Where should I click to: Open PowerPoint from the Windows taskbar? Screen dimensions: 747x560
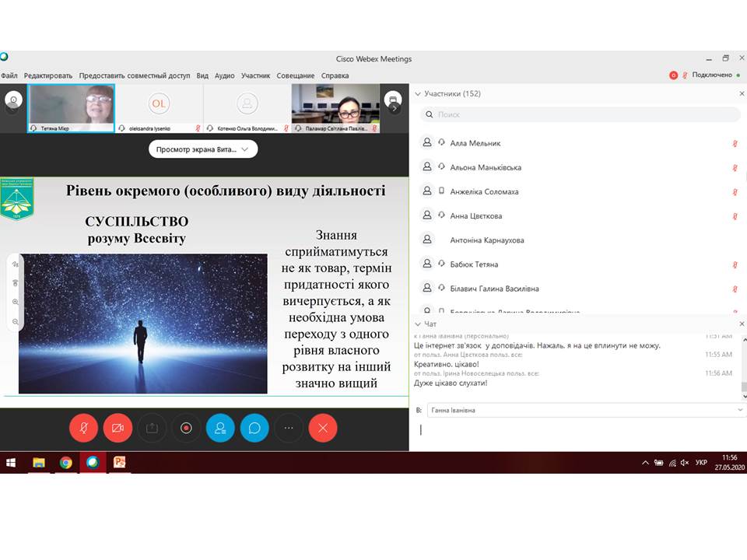(x=119, y=462)
